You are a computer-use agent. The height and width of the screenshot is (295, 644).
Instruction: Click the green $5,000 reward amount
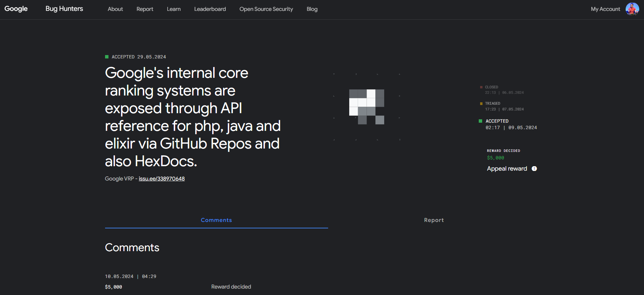coord(495,158)
